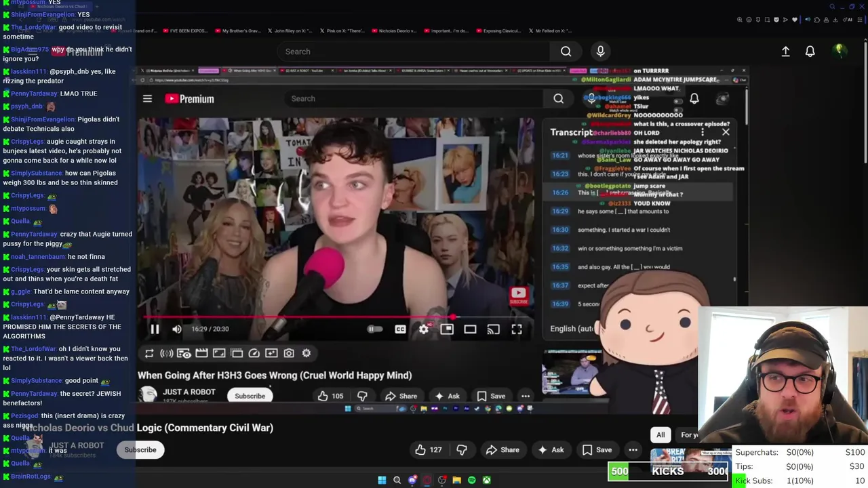Image resolution: width=868 pixels, height=488 pixels.
Task: Close the Transcript panel
Action: tap(726, 132)
